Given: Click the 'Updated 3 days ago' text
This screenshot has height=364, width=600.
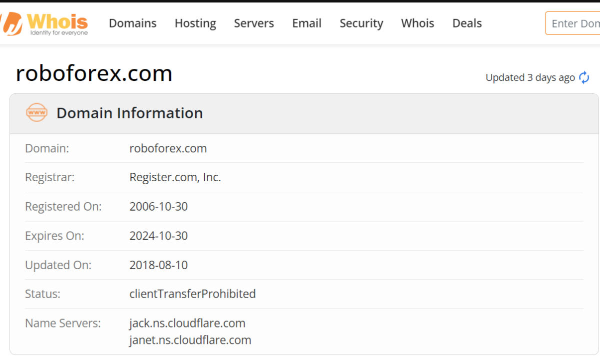Looking at the screenshot, I should tap(530, 77).
